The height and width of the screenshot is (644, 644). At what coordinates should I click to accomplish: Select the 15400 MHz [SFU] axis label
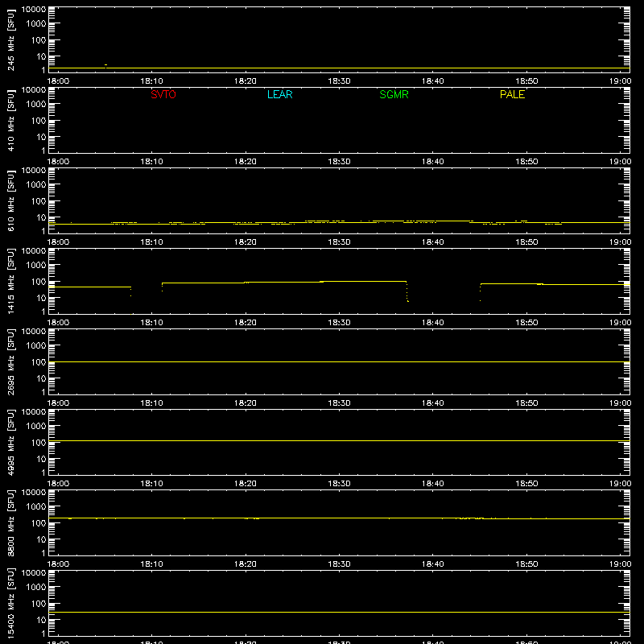(x=11, y=603)
